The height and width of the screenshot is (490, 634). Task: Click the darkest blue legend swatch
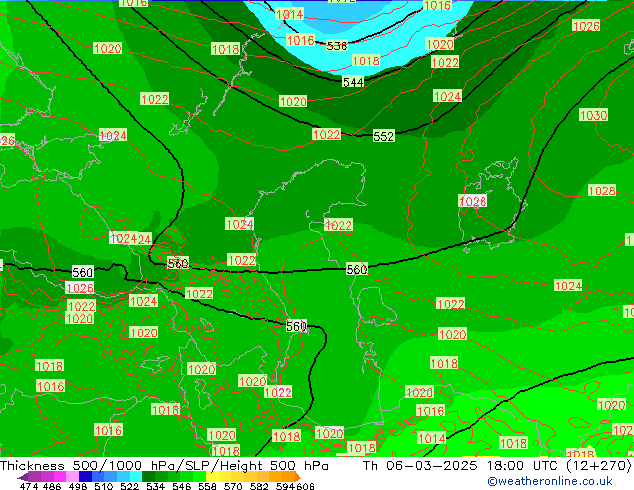(x=85, y=476)
